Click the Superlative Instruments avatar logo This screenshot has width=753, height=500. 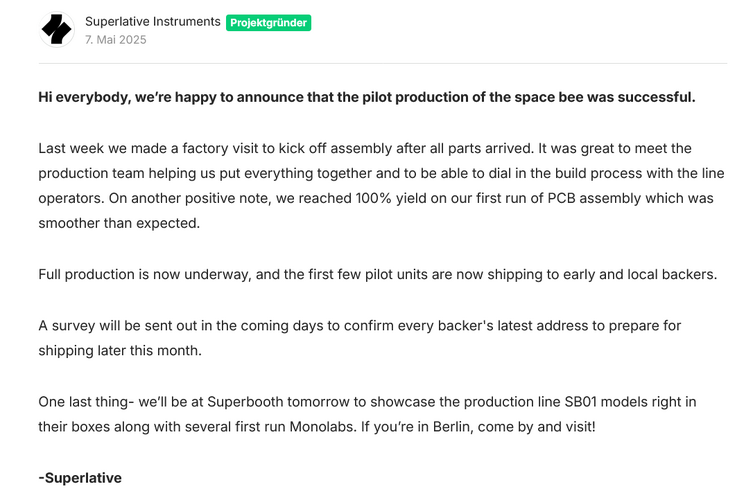57,30
